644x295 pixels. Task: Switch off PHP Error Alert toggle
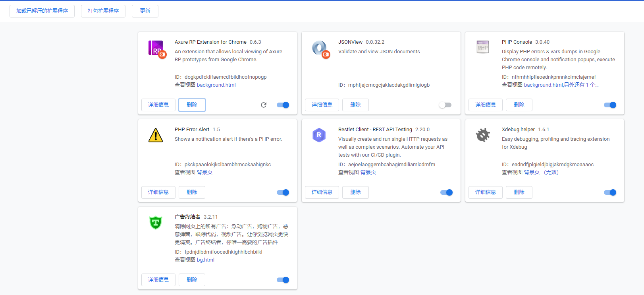click(283, 192)
